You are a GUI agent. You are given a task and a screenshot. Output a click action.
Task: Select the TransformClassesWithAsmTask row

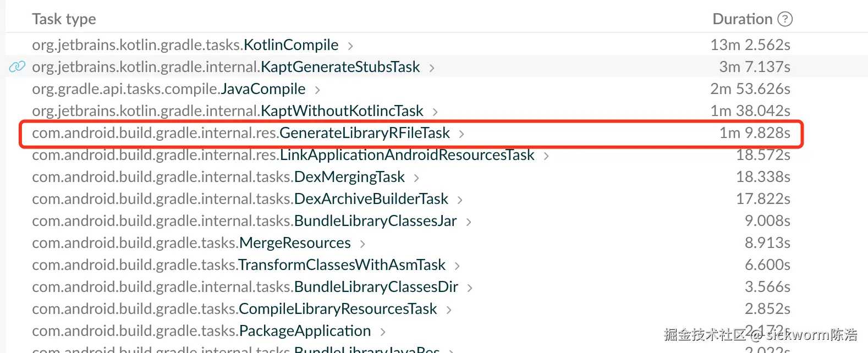(x=239, y=265)
